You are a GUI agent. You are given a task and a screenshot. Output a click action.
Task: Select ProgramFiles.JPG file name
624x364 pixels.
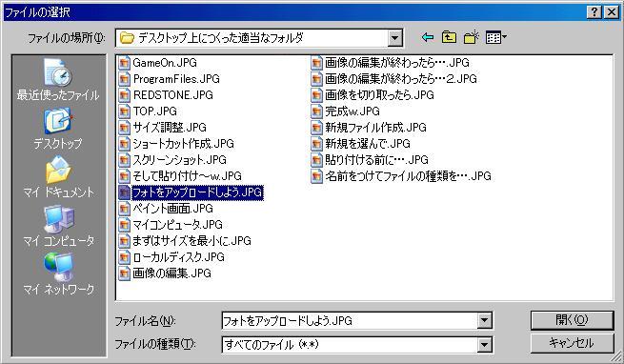coord(176,79)
